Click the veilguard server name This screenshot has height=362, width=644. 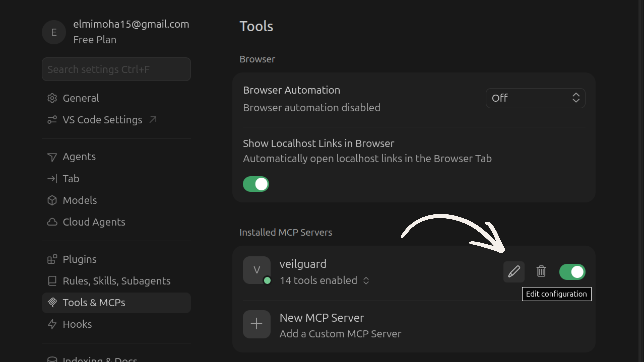click(x=303, y=264)
